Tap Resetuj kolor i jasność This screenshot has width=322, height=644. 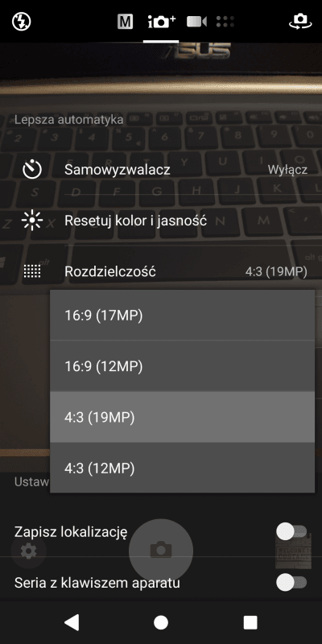coord(135,221)
